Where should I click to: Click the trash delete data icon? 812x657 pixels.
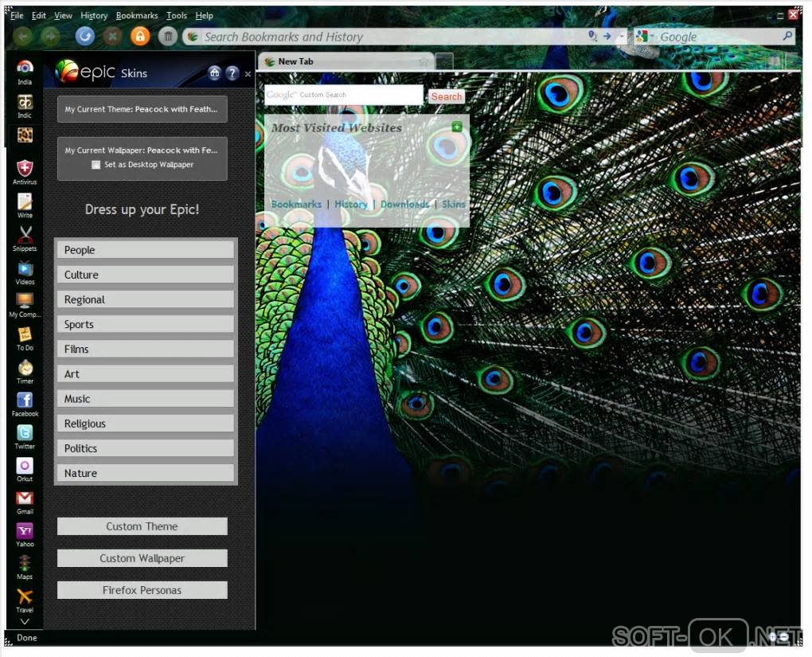pyautogui.click(x=168, y=37)
